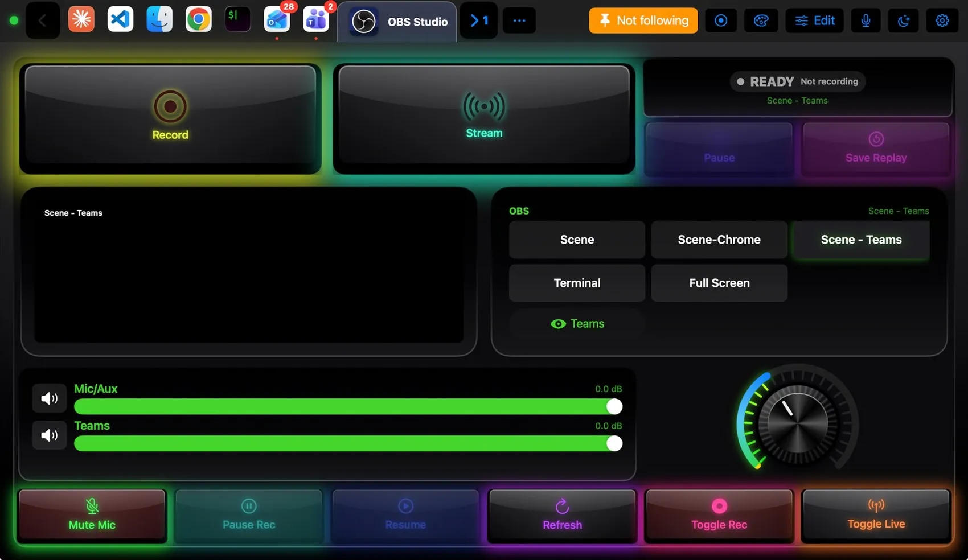Mute the Teams audio speaker icon
The width and height of the screenshot is (968, 560).
click(50, 435)
